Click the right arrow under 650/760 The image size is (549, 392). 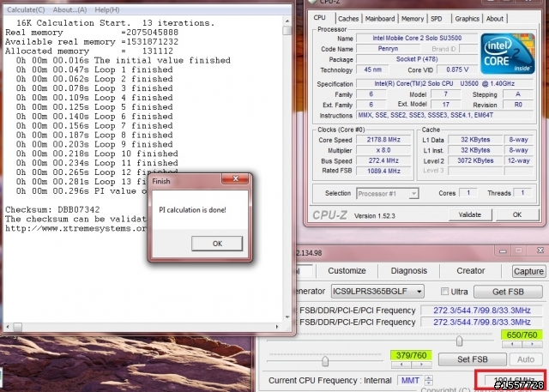click(x=532, y=345)
